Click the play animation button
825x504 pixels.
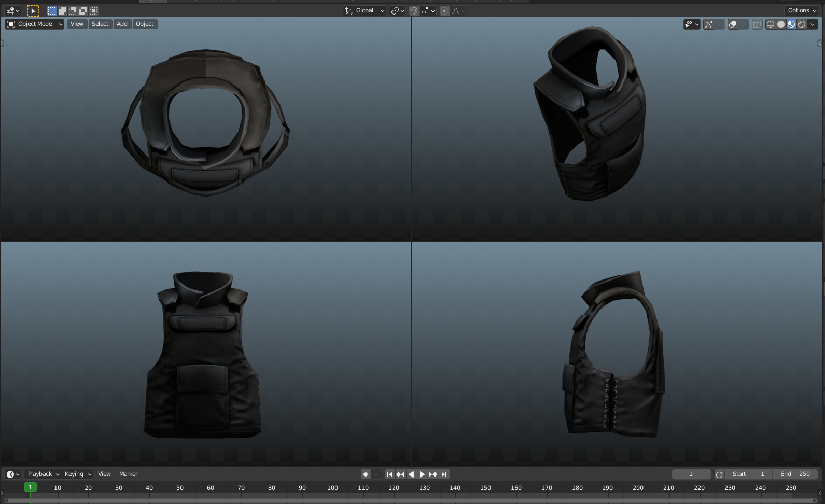pyautogui.click(x=422, y=474)
